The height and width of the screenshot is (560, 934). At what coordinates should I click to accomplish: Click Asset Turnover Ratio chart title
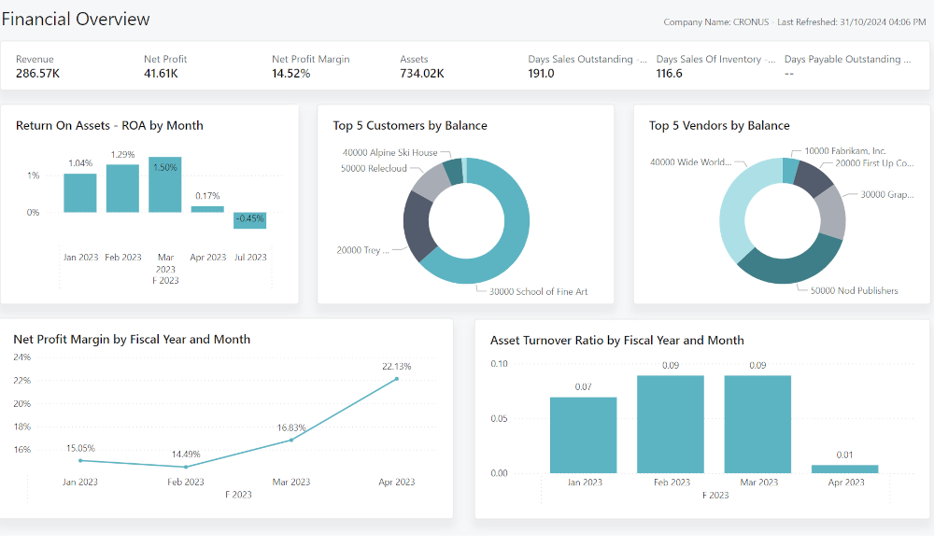(617, 341)
